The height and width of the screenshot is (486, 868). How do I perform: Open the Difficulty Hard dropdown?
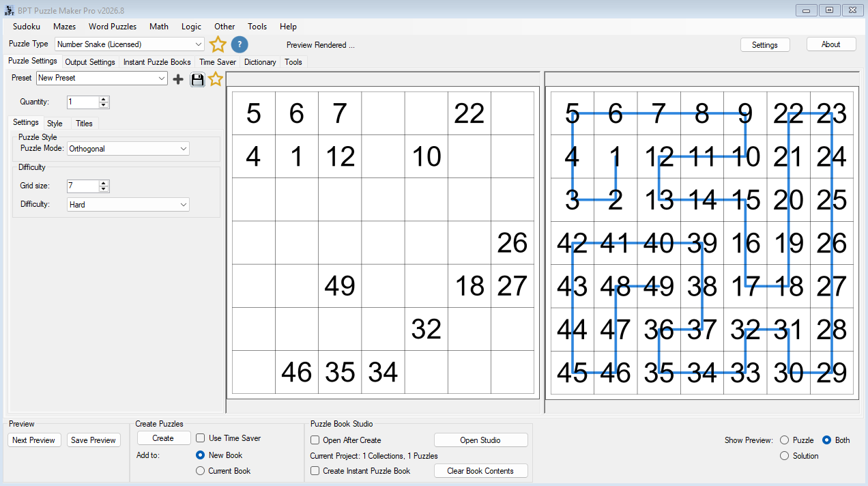(x=128, y=205)
